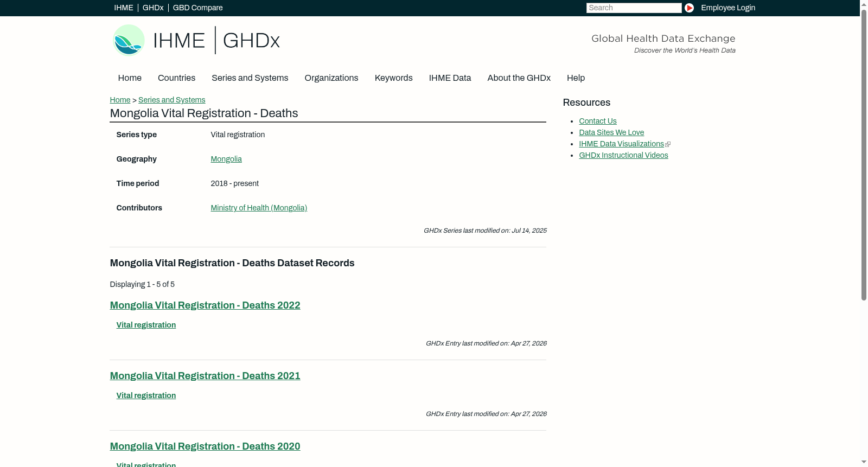Focus the Search input field
868x467 pixels.
[634, 8]
